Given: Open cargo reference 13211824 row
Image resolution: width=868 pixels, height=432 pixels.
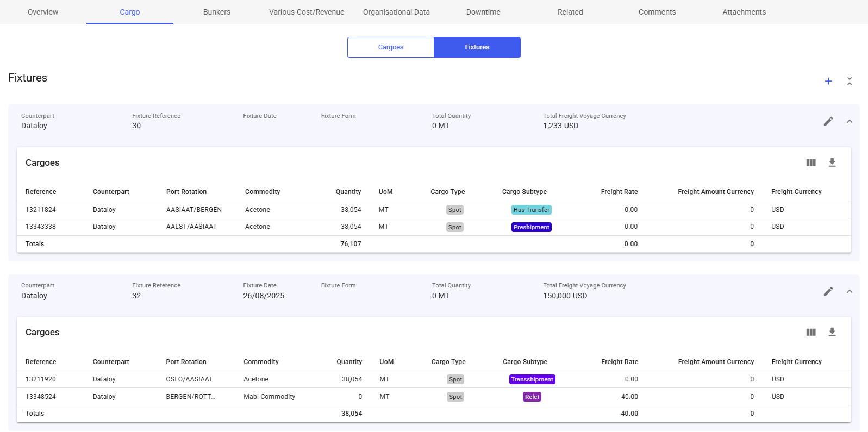Looking at the screenshot, I should click(x=41, y=210).
